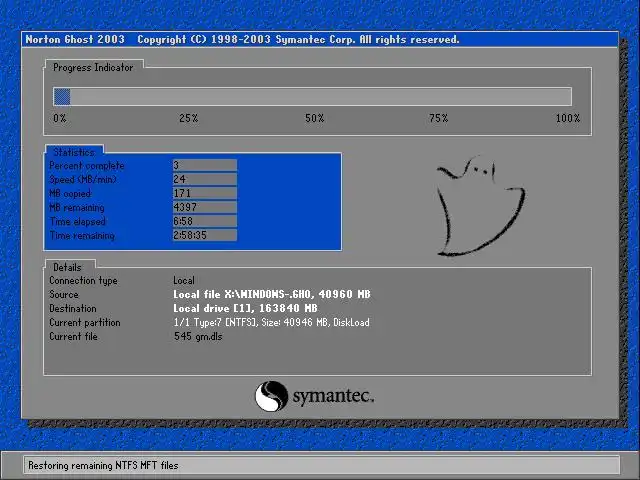
Task: Click the Time elapsed label
Action: pos(78,222)
